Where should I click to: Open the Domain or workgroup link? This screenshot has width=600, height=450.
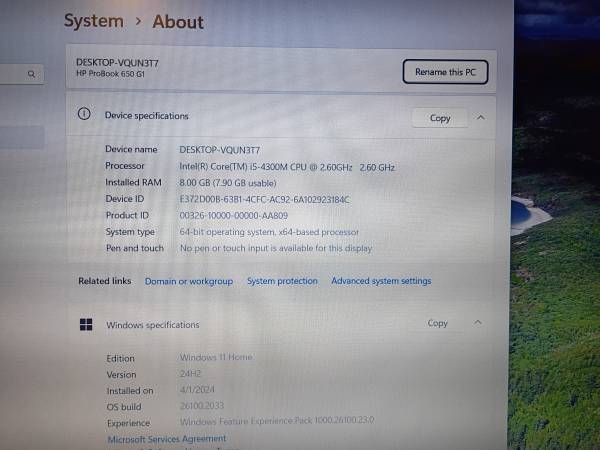tap(188, 281)
